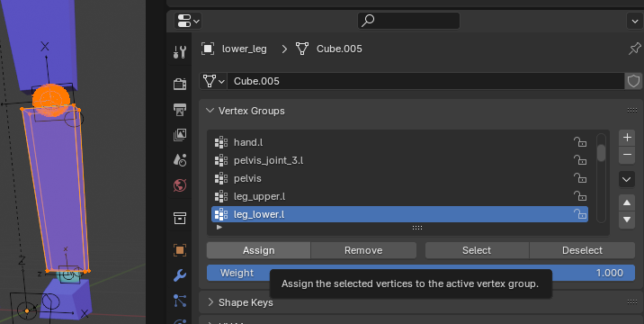Toggle lock on leg_lower.l vertex group
The width and height of the screenshot is (644, 324).
coord(580,214)
